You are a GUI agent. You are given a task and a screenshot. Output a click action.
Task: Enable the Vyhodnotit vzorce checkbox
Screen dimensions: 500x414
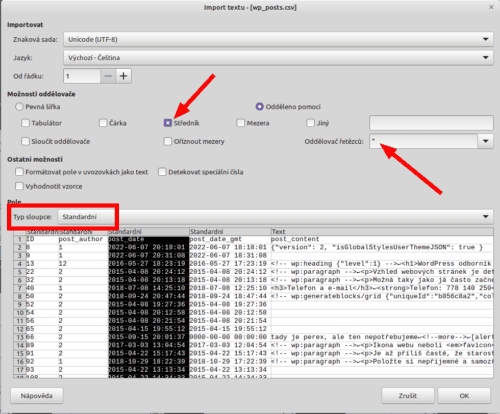coord(19,186)
